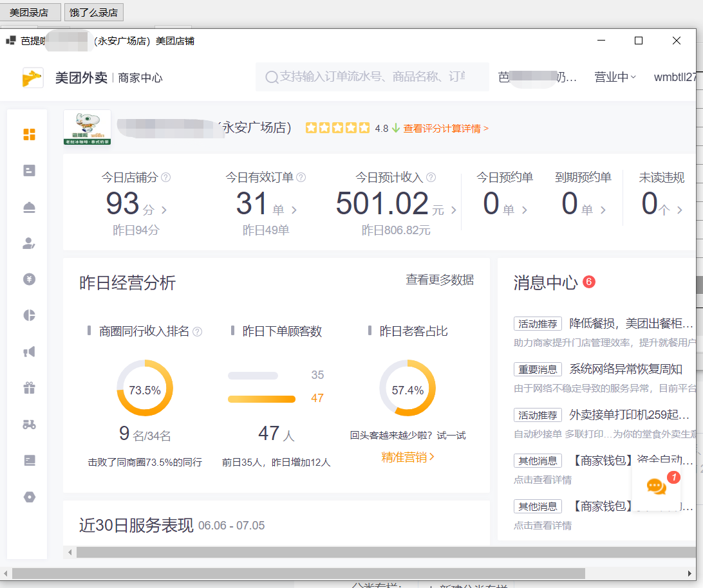Open the order list icon in sidebar
The height and width of the screenshot is (588, 703).
[29, 170]
